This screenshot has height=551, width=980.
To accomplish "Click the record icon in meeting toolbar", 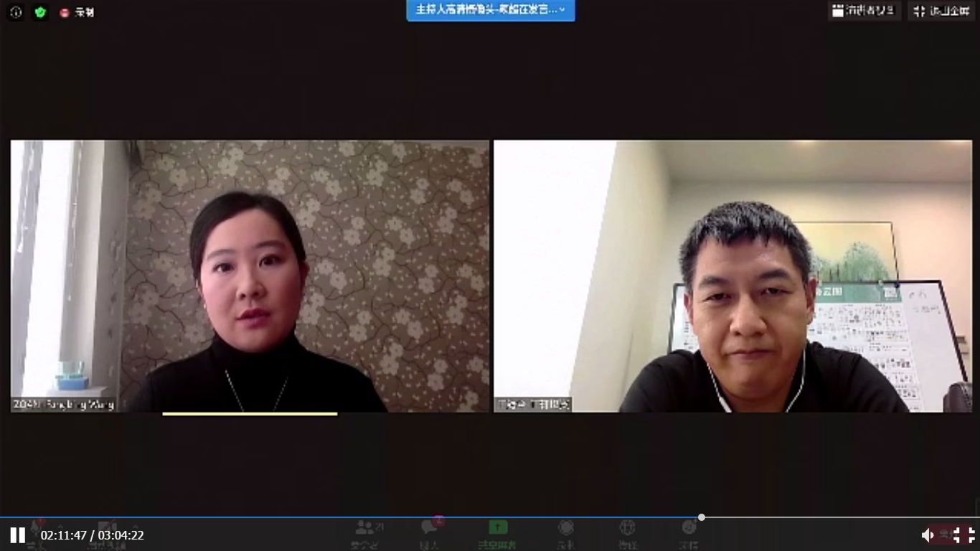I will pyautogui.click(x=566, y=529).
